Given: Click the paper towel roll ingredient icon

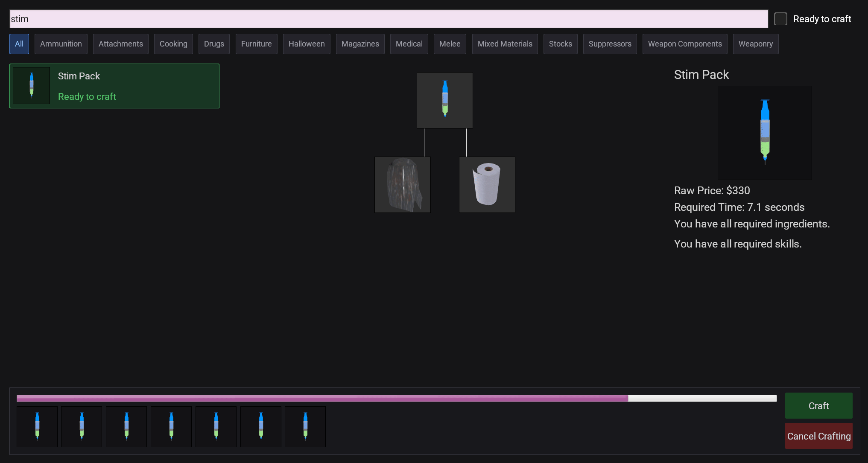Looking at the screenshot, I should (x=487, y=184).
